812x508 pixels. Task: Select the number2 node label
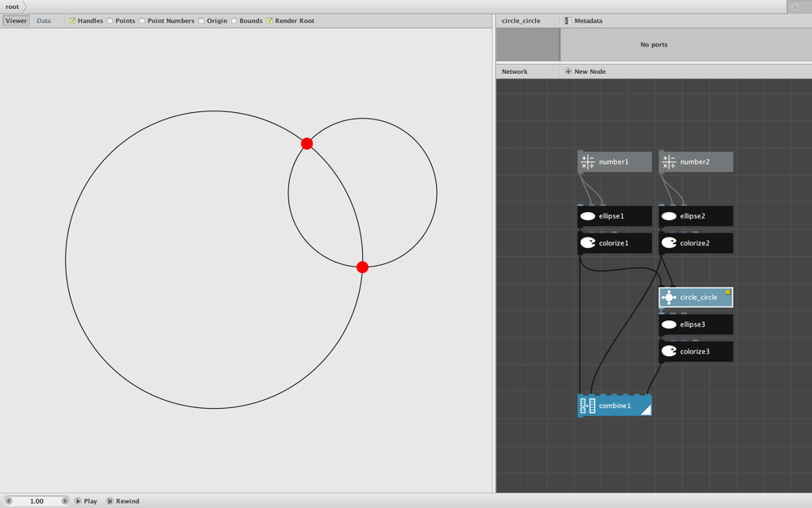[x=695, y=163]
